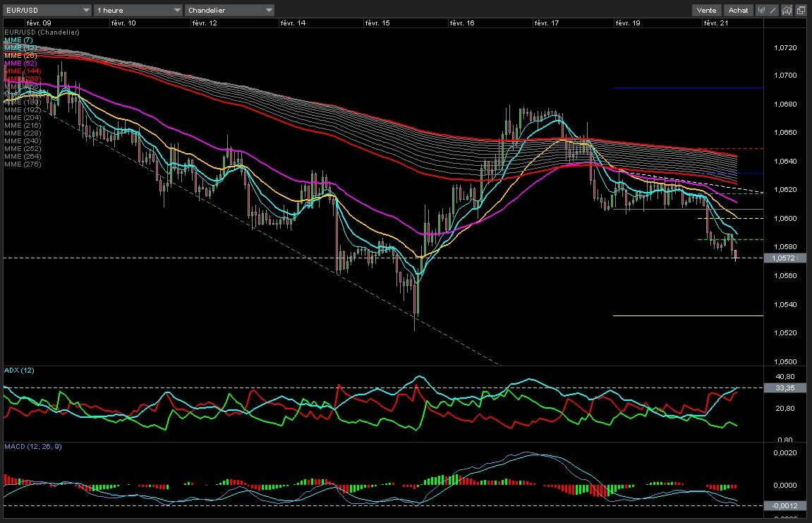Select the MME (276) indicator label
Viewport: 812px width, 523px height.
coord(23,164)
